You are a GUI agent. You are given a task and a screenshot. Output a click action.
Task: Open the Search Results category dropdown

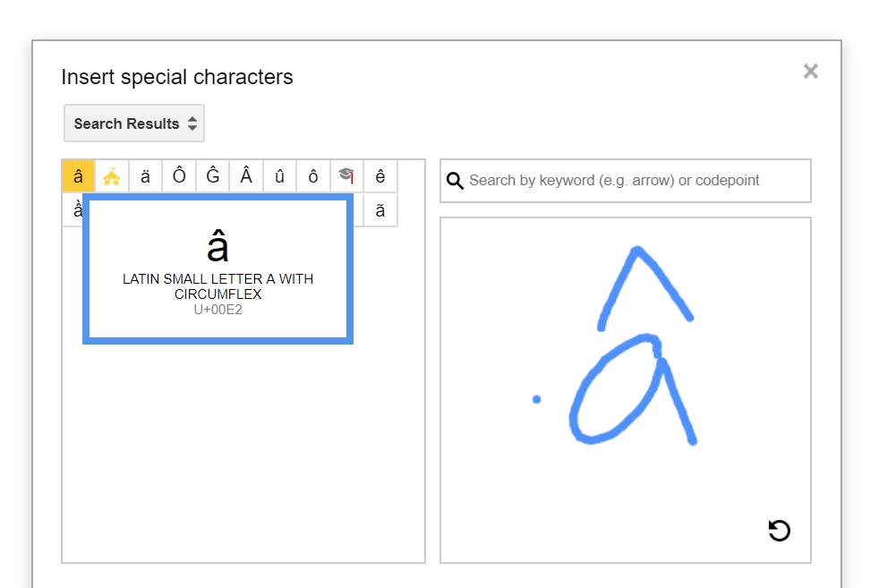click(x=134, y=124)
